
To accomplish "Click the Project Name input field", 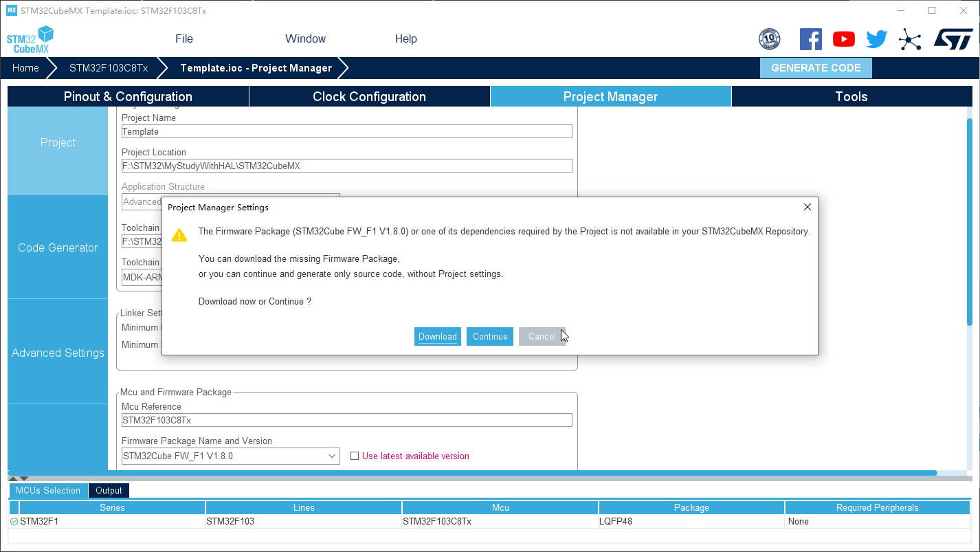I will tap(347, 131).
